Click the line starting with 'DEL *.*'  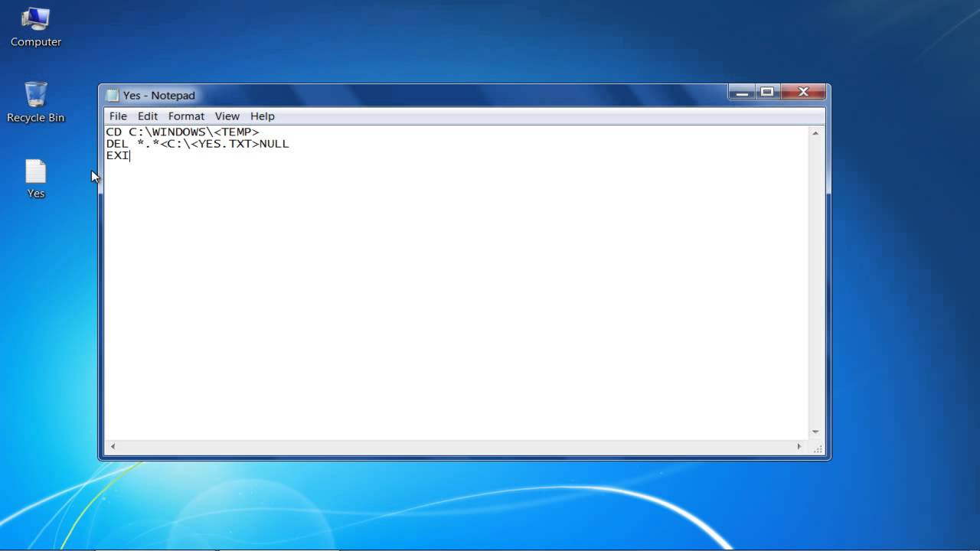(198, 143)
